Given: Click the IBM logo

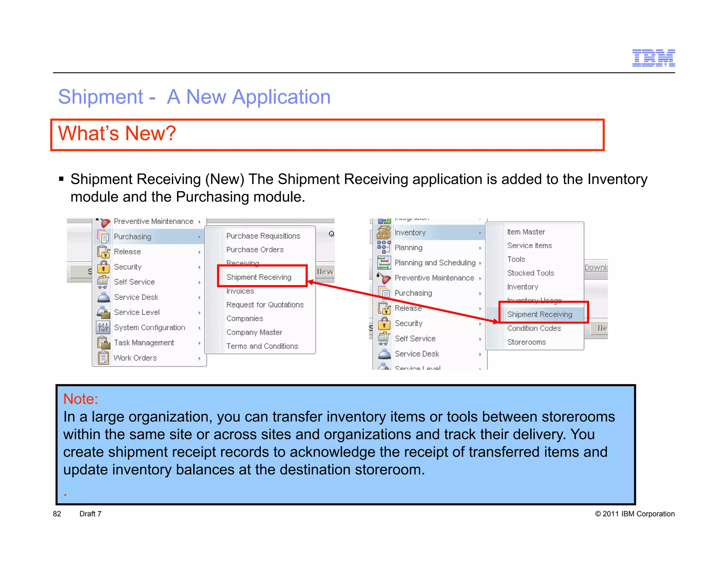Looking at the screenshot, I should pyautogui.click(x=653, y=58).
